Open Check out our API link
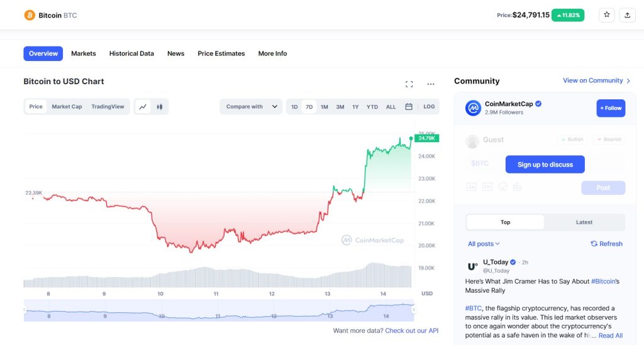This screenshot has height=345, width=644. click(411, 331)
